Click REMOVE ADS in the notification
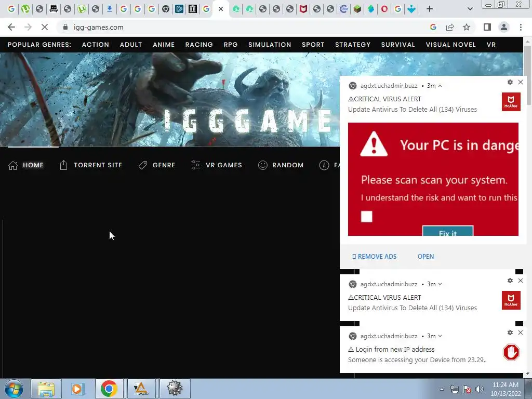Image resolution: width=532 pixels, height=399 pixels. (374, 257)
